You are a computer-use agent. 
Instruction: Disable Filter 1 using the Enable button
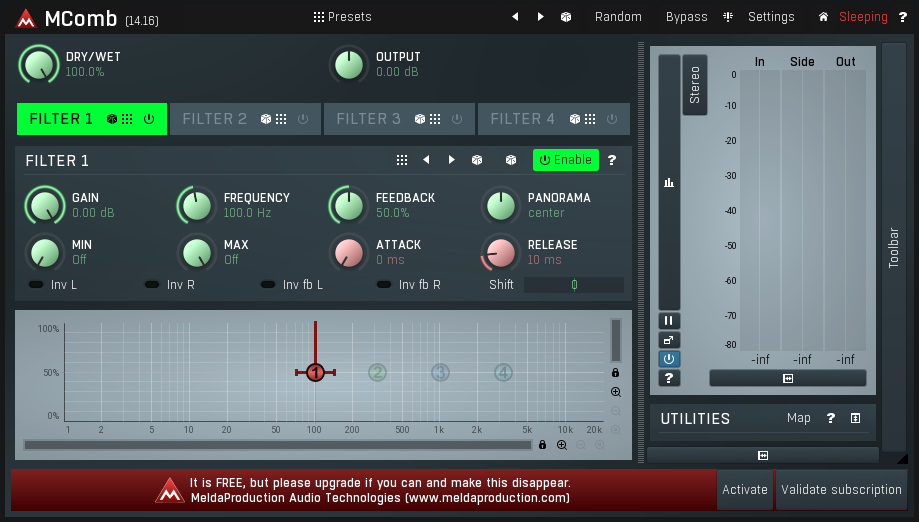(x=565, y=160)
